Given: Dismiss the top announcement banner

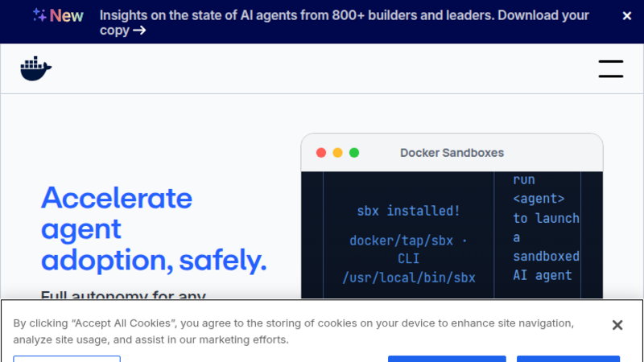Looking at the screenshot, I should click(627, 16).
